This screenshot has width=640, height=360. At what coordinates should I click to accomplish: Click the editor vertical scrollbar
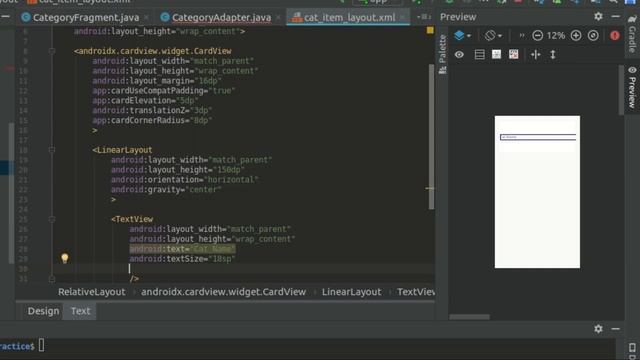(x=431, y=137)
